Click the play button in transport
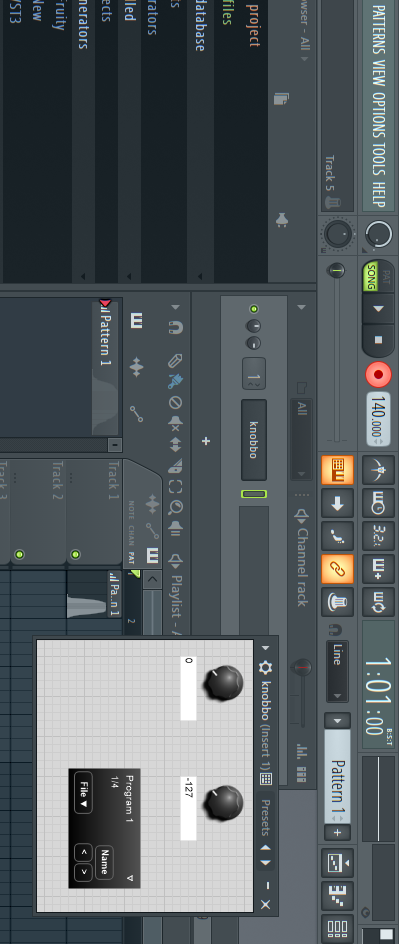 click(x=378, y=309)
